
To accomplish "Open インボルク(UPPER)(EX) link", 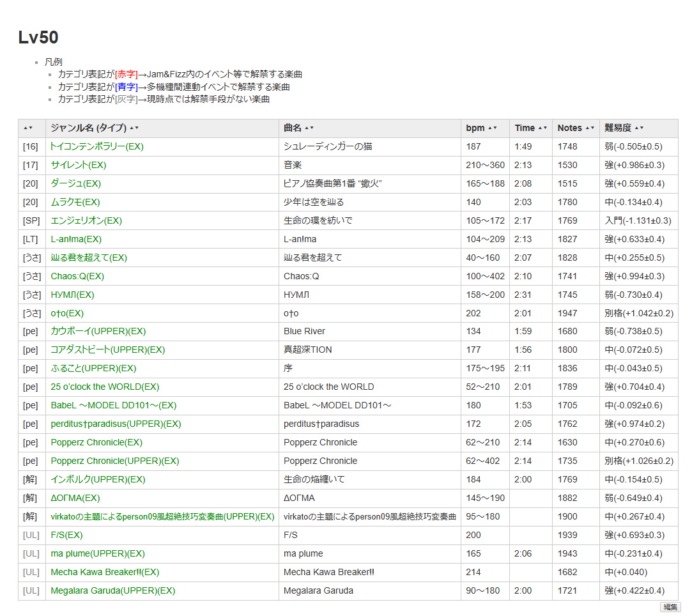I will (x=98, y=480).
